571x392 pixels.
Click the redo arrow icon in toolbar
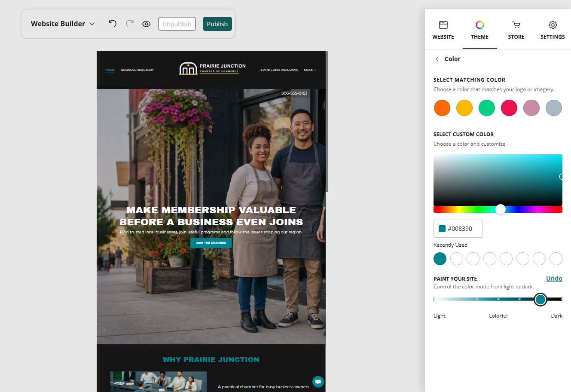[130, 24]
